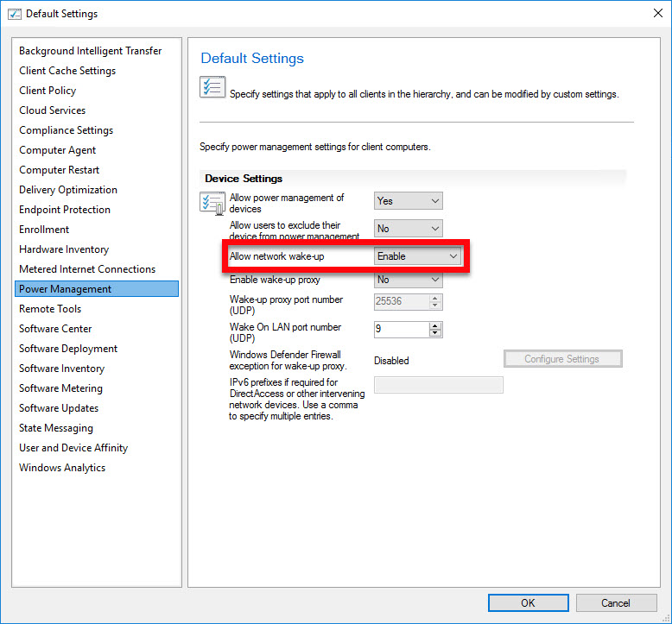
Task: Switch to Remote Tools settings
Action: point(50,309)
